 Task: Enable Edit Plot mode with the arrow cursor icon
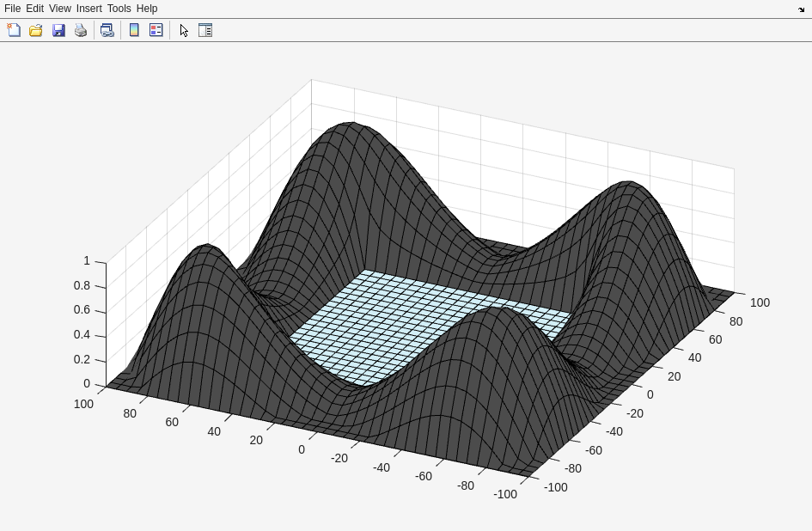click(183, 30)
